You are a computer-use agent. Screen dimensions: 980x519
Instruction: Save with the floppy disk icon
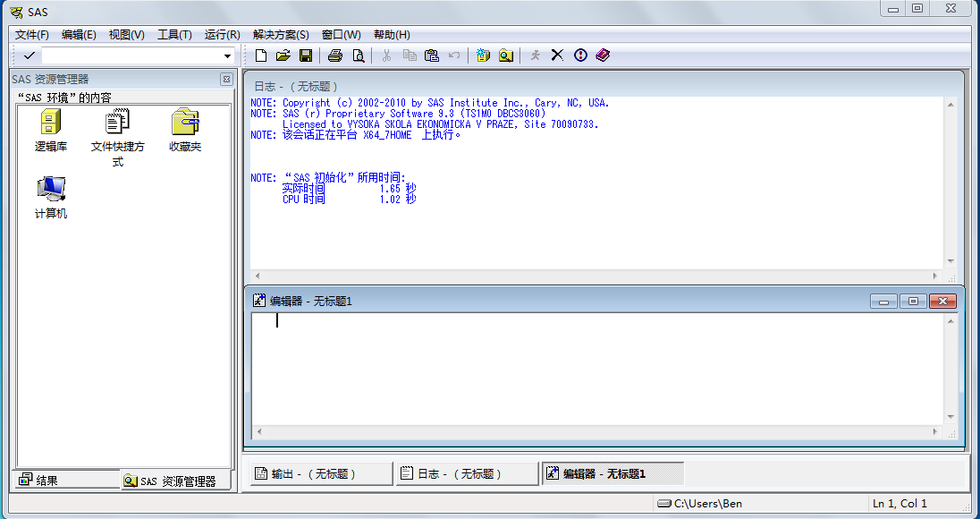click(x=306, y=55)
